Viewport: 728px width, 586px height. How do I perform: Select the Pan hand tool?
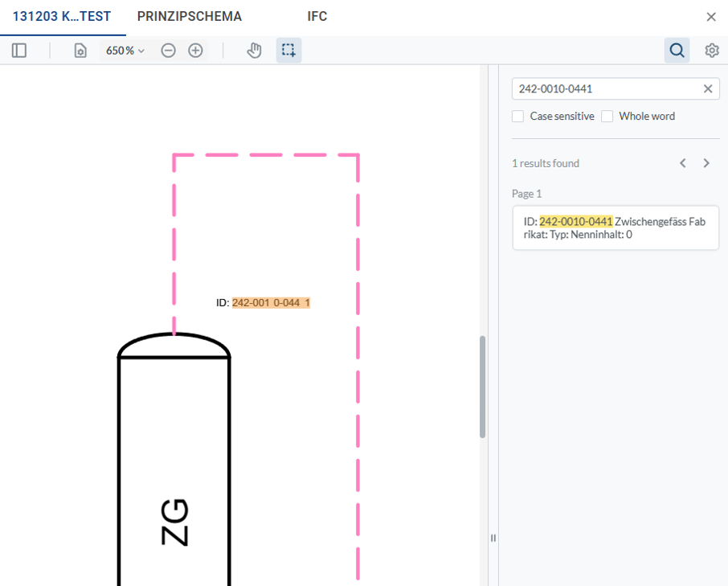[254, 51]
